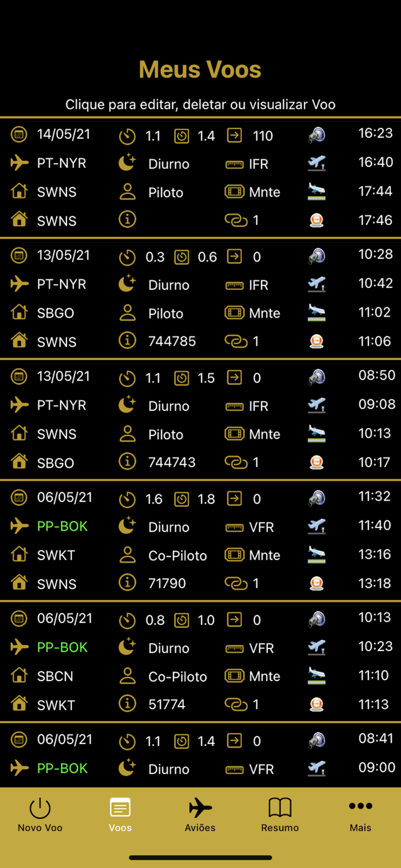Click info icon next to 744785
Screen dimensions: 401x868
127,340
